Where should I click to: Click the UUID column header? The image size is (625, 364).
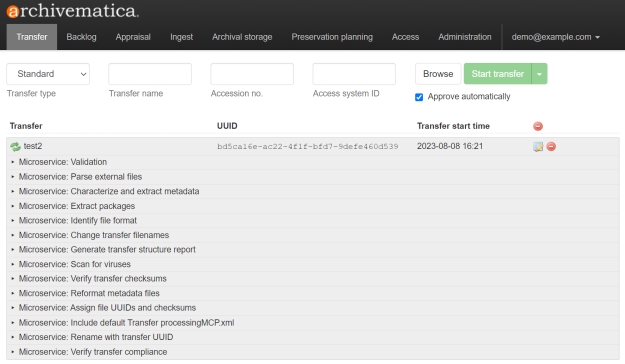227,126
